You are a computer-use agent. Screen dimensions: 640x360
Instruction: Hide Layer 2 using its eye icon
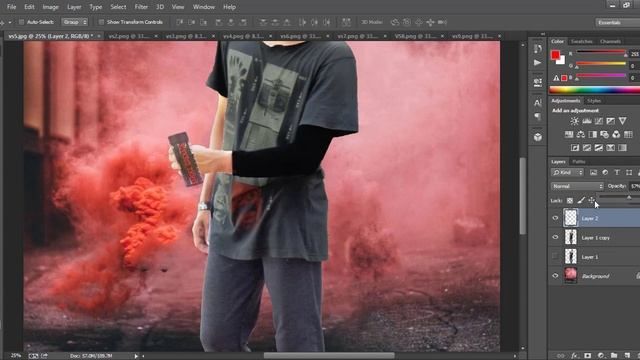(555, 218)
